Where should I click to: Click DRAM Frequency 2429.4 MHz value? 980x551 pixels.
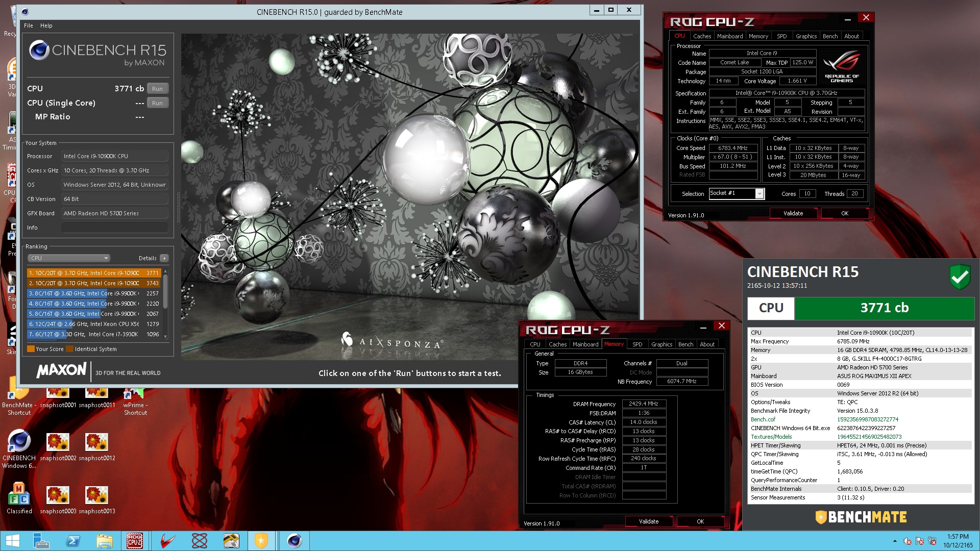coord(644,404)
